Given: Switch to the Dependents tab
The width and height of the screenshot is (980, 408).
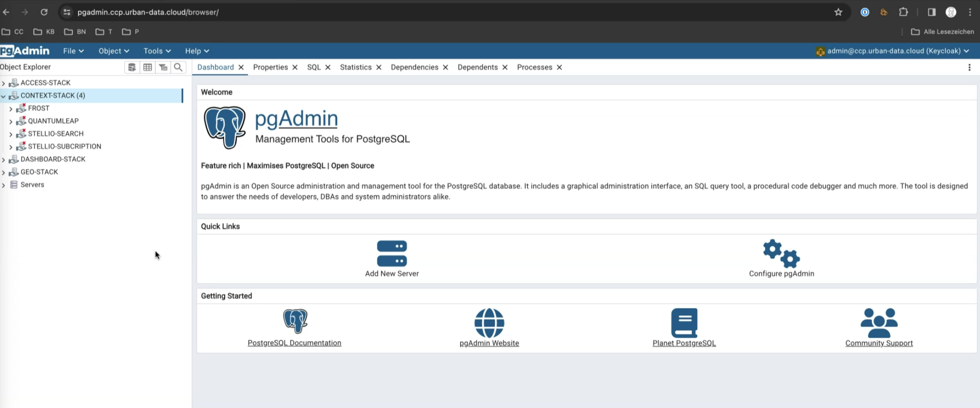Looking at the screenshot, I should coord(477,67).
